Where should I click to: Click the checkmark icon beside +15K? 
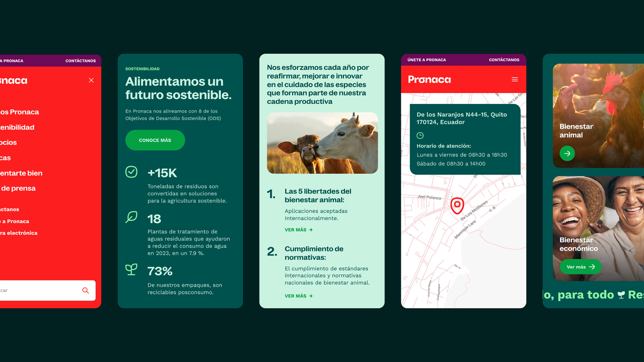coord(131,172)
